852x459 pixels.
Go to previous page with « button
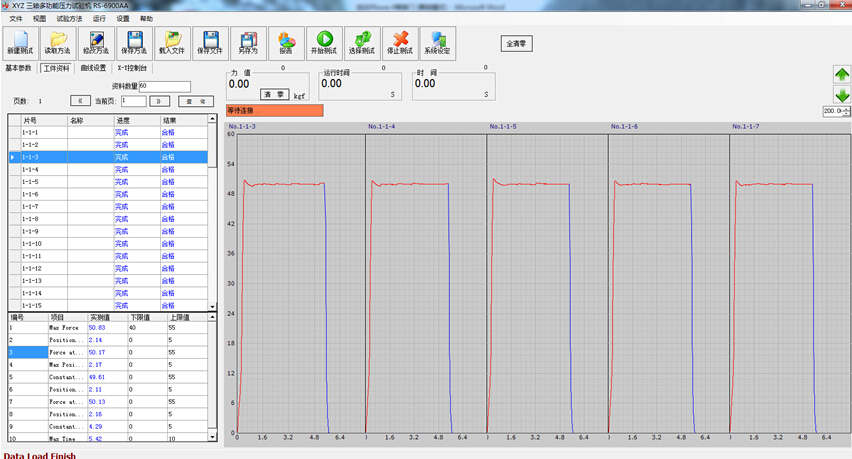coord(81,101)
